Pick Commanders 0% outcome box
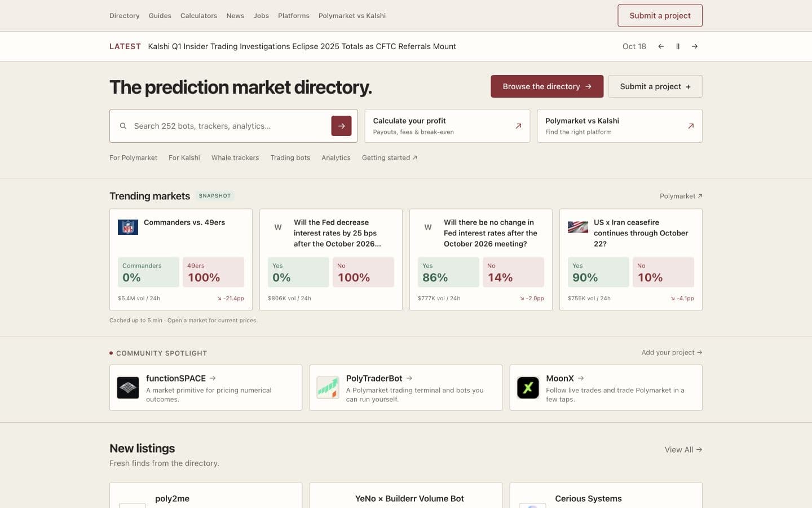This screenshot has height=508, width=812. click(x=148, y=272)
